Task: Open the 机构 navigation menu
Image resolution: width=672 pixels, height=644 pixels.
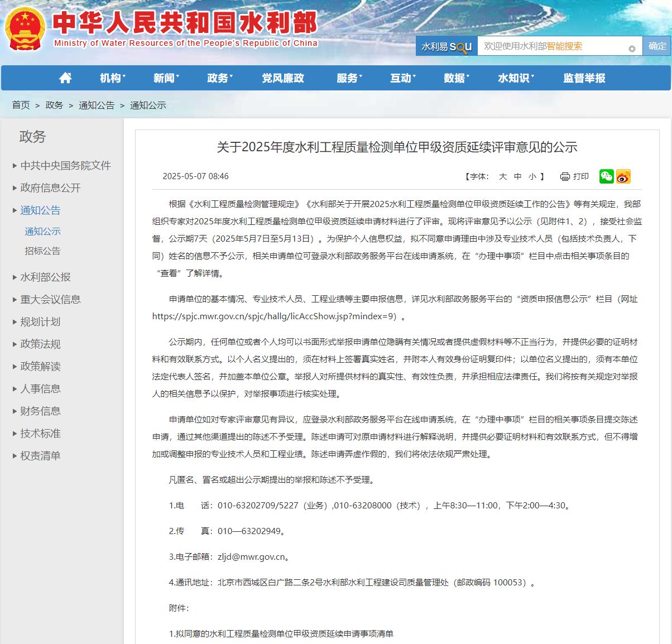Action: point(113,78)
